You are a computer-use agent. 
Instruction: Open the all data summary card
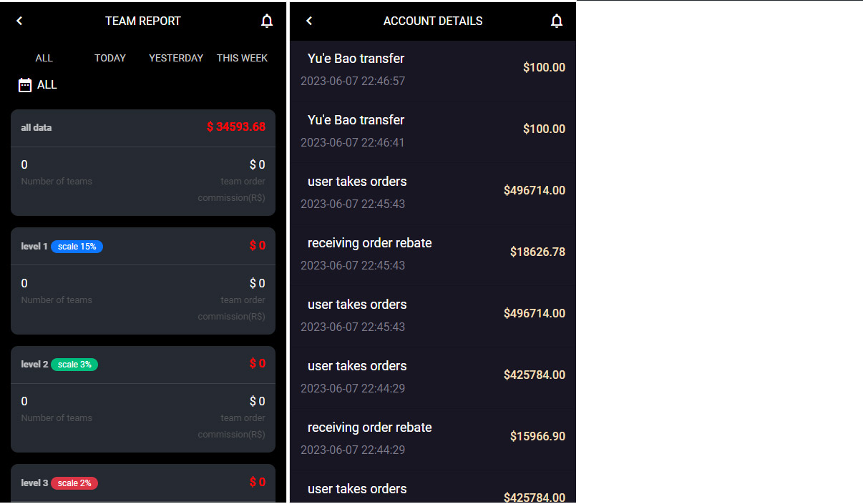(143, 163)
